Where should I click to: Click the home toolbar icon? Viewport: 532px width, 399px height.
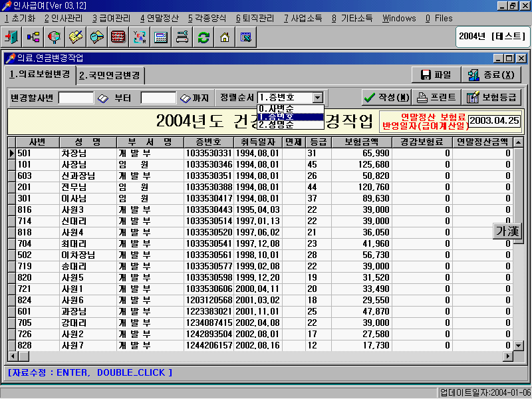coord(224,38)
